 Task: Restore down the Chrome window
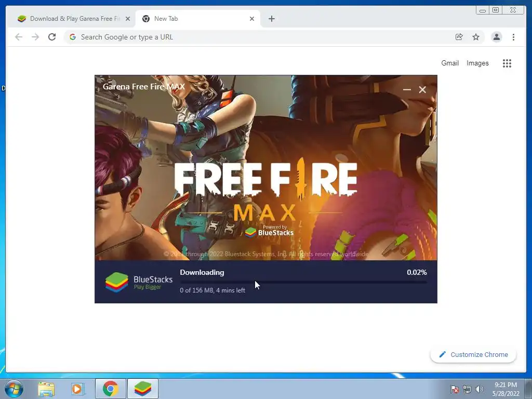coord(496,10)
